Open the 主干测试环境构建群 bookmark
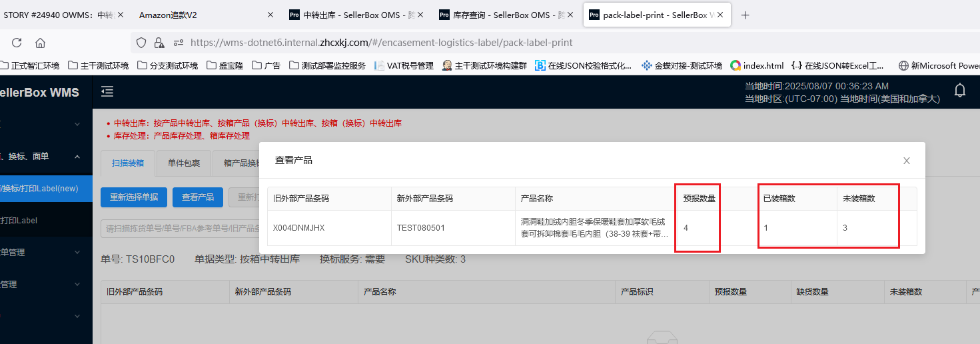Viewport: 980px width, 344px height. tap(484, 65)
